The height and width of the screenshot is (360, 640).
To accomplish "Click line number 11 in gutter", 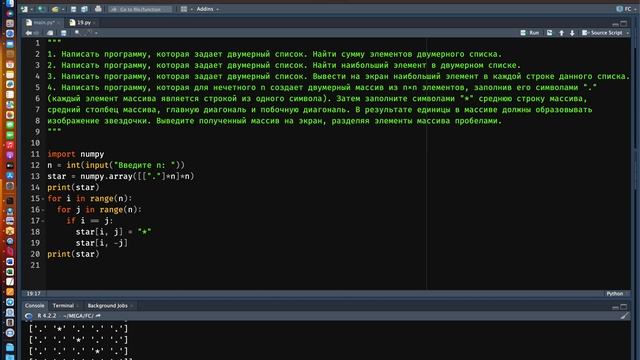I will coord(35,154).
